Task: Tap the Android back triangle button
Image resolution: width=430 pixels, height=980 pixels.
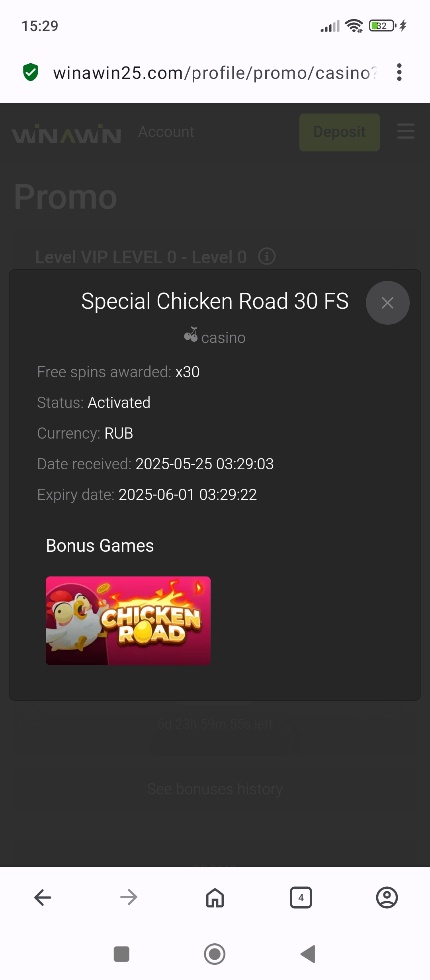Action: [308, 954]
